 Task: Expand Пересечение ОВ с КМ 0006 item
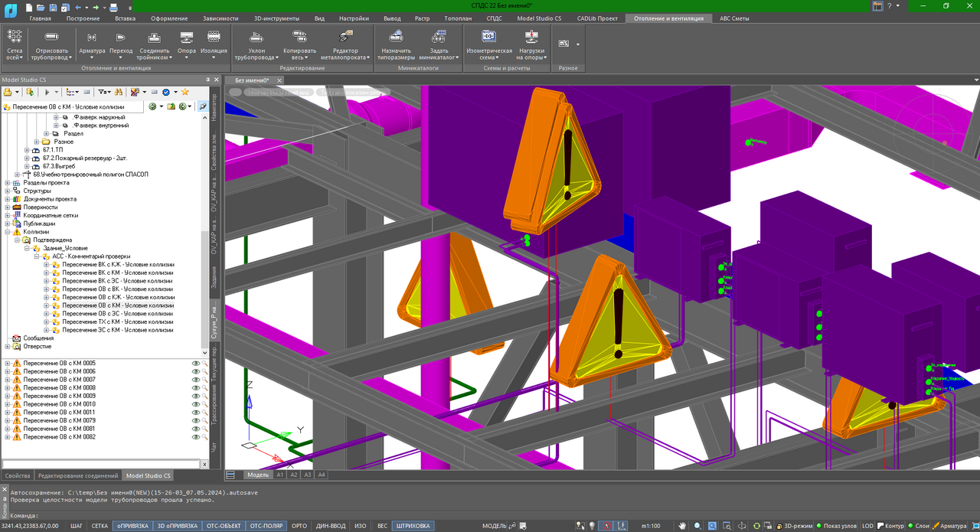pyautogui.click(x=7, y=371)
